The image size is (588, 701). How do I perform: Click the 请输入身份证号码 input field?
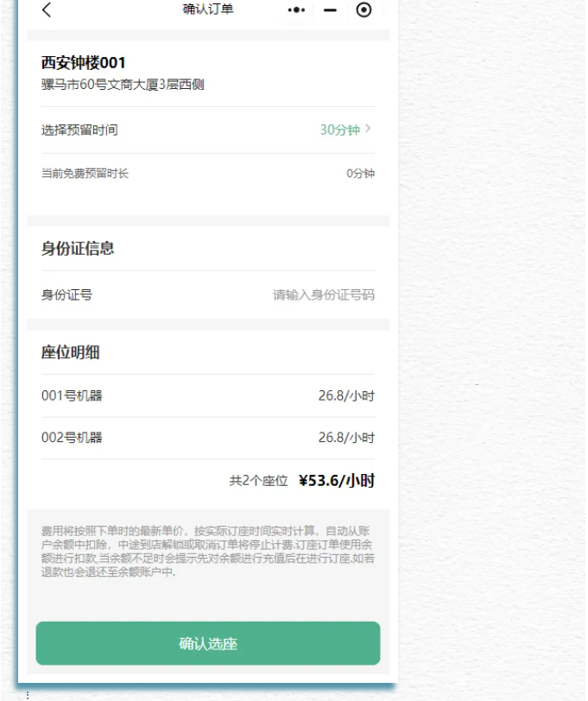coord(324,295)
